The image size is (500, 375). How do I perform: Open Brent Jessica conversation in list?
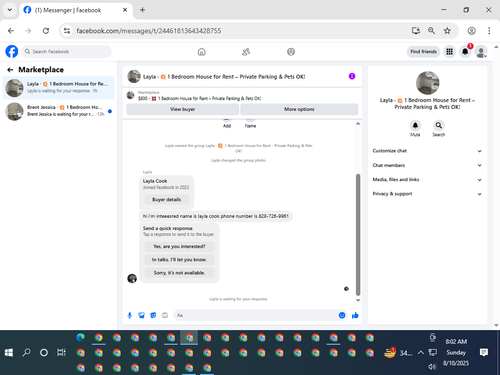tap(59, 111)
